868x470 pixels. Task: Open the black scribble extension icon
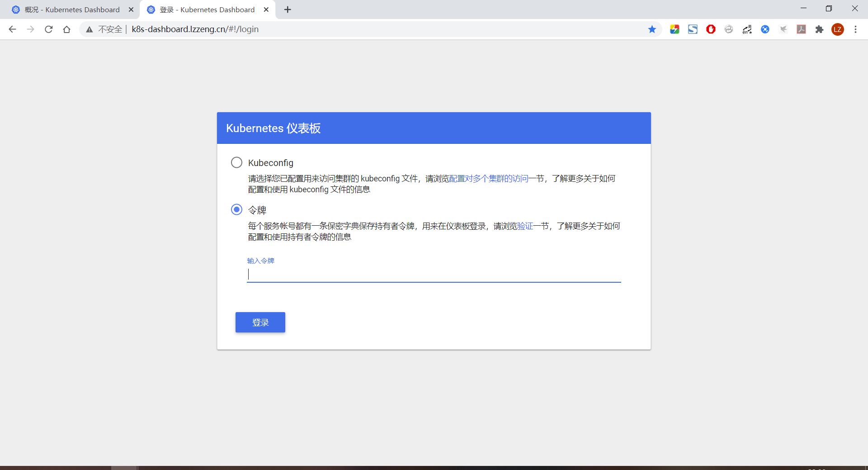pos(747,29)
